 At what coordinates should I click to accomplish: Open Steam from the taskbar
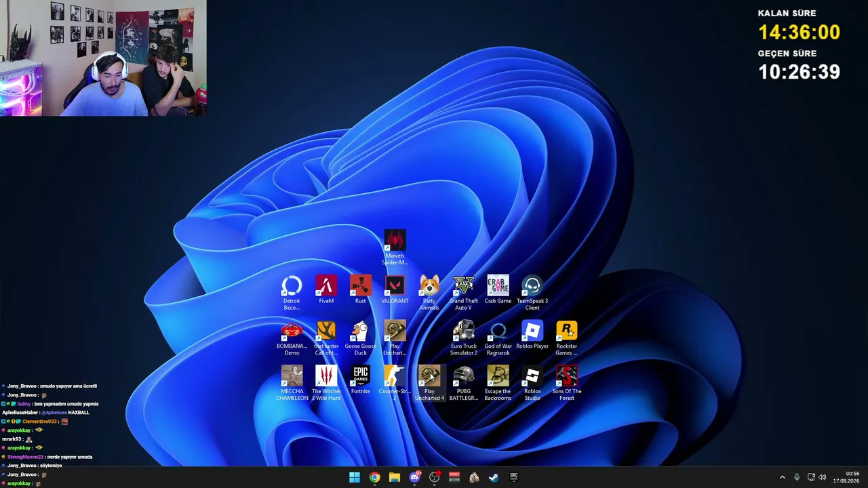494,477
